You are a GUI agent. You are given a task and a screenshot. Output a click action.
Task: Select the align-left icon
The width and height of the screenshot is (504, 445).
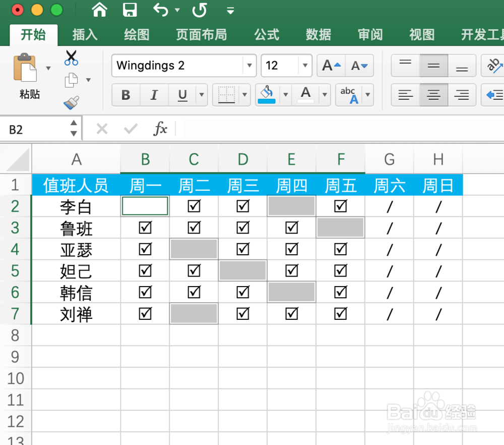405,95
